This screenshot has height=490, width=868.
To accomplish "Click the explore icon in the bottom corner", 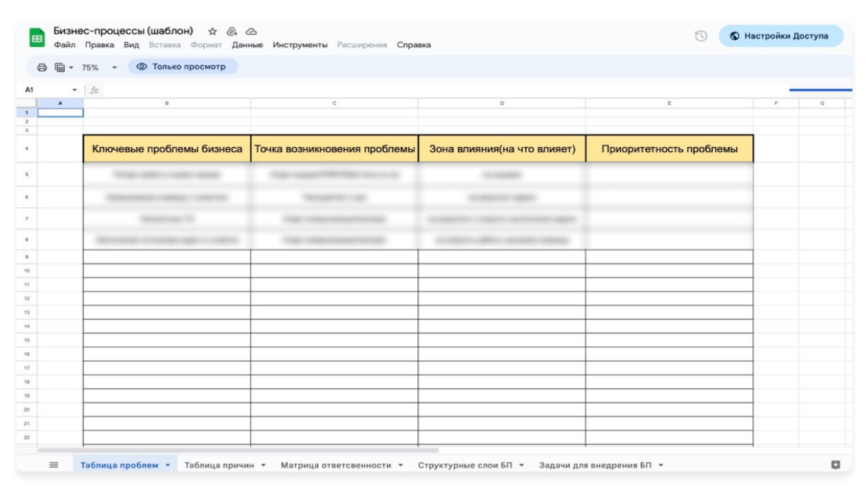I will point(836,465).
